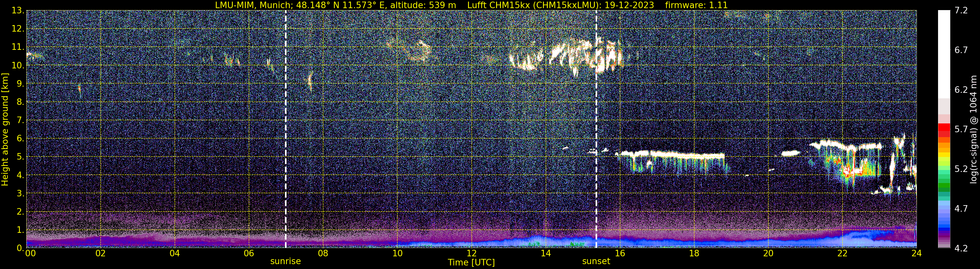Click the height tick label '5.'
Image resolution: width=980 pixels, height=269 pixels.
[x=20, y=157]
